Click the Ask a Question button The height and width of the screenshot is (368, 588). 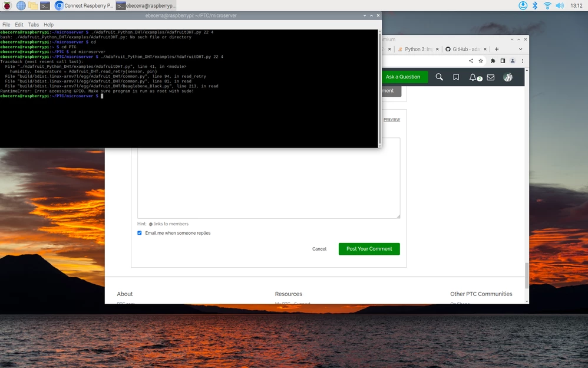404,77
